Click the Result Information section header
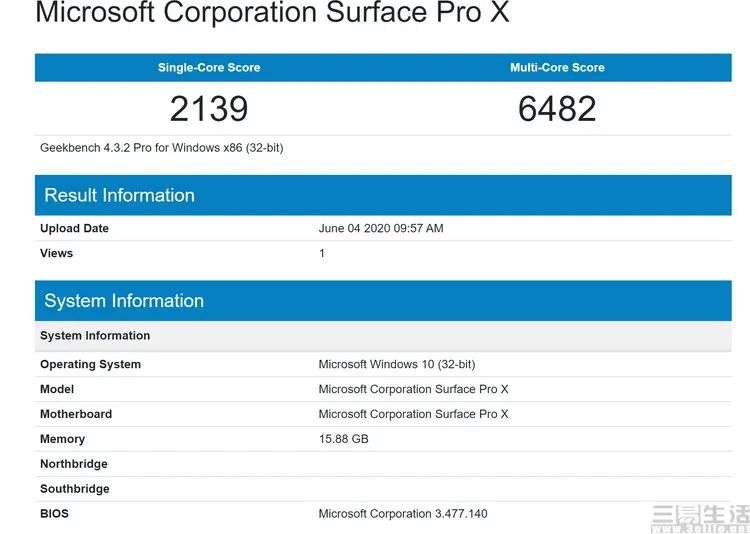This screenshot has height=534, width=750. point(120,195)
